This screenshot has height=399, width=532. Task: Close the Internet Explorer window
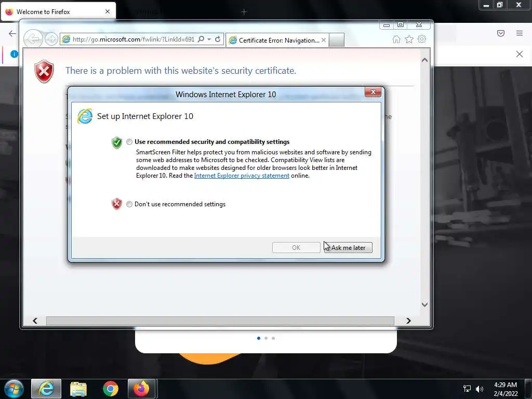tap(419, 24)
